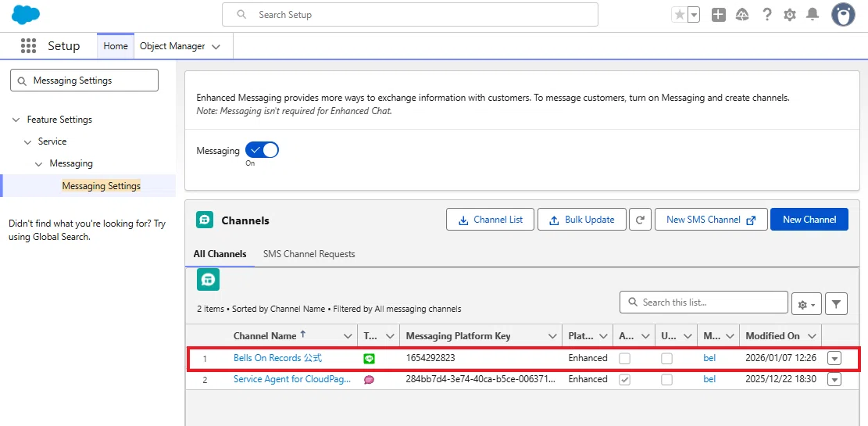
Task: Open the Plat... column dropdown chevron
Action: coord(603,336)
